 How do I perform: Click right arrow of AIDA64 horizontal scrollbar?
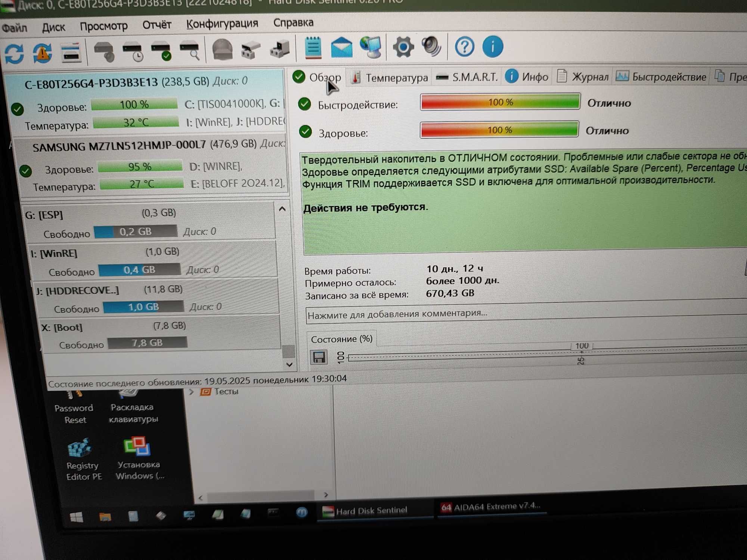pyautogui.click(x=326, y=495)
